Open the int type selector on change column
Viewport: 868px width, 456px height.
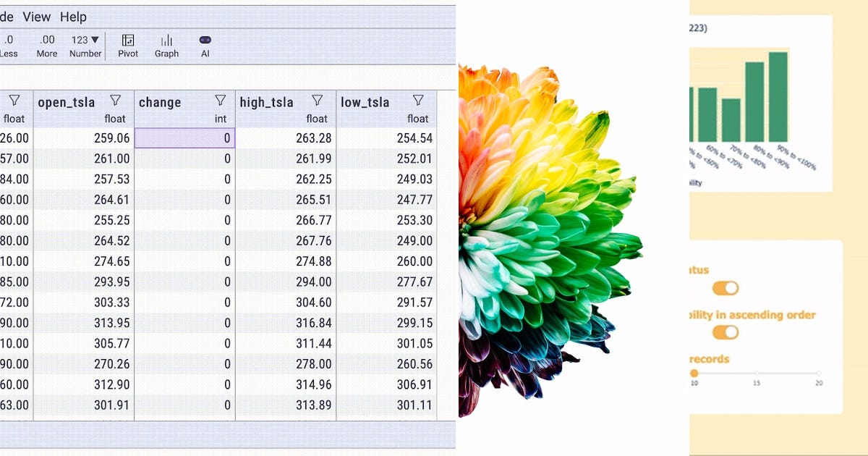pyautogui.click(x=222, y=118)
